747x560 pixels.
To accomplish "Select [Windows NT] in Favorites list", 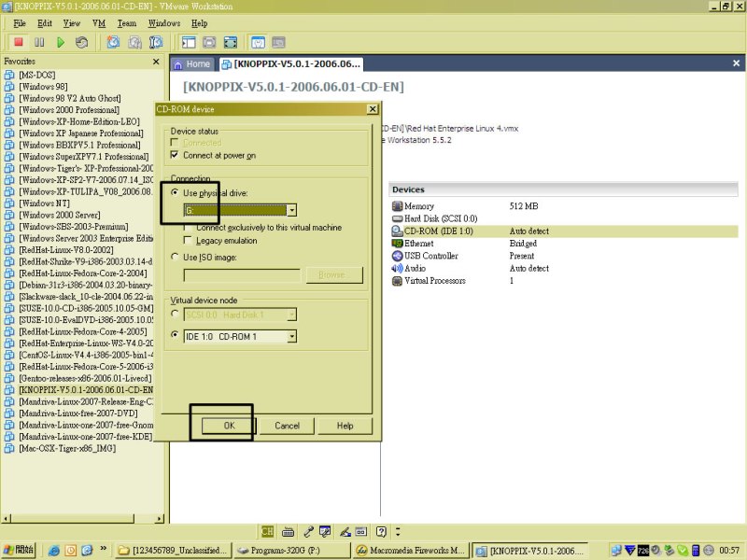I will (44, 203).
